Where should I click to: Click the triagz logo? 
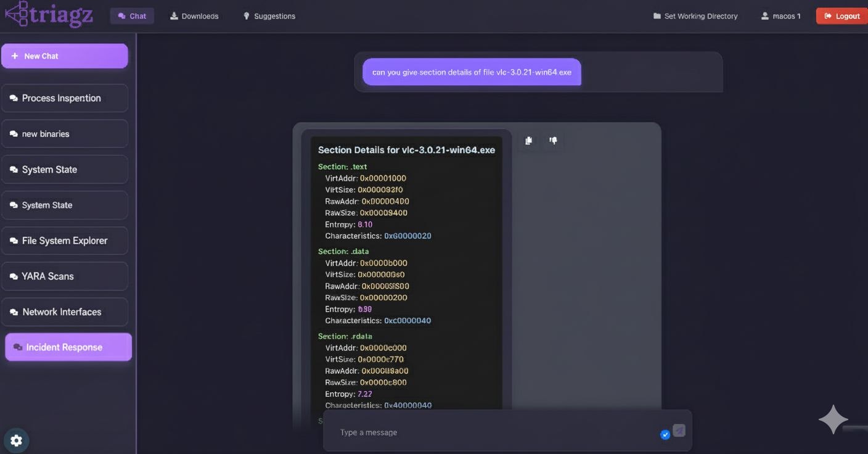49,14
